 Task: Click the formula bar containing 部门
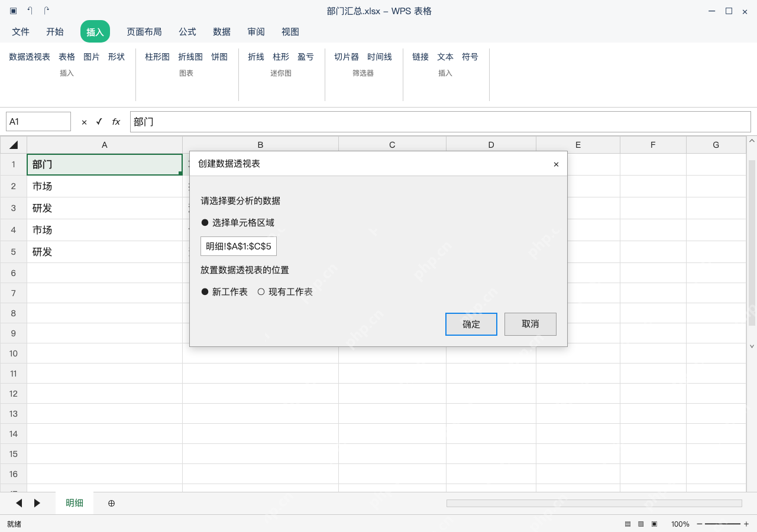(x=441, y=122)
